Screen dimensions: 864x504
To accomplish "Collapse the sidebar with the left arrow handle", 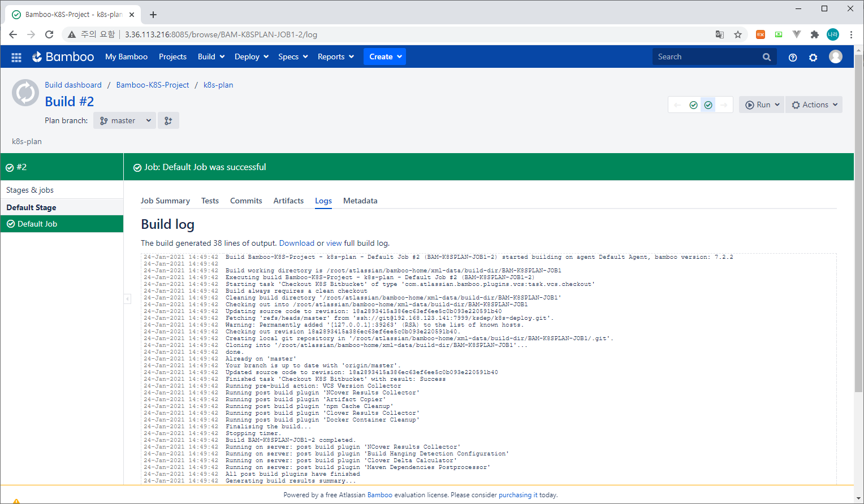I will pyautogui.click(x=127, y=299).
